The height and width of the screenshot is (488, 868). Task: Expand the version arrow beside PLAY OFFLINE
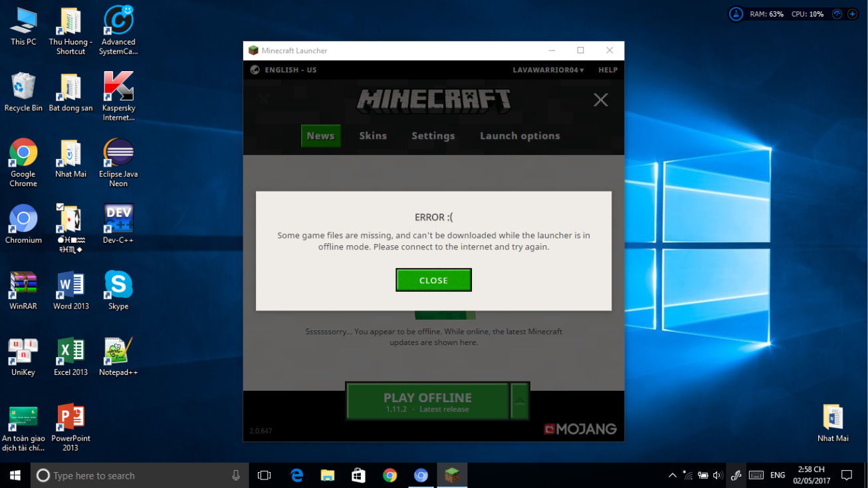click(x=520, y=401)
